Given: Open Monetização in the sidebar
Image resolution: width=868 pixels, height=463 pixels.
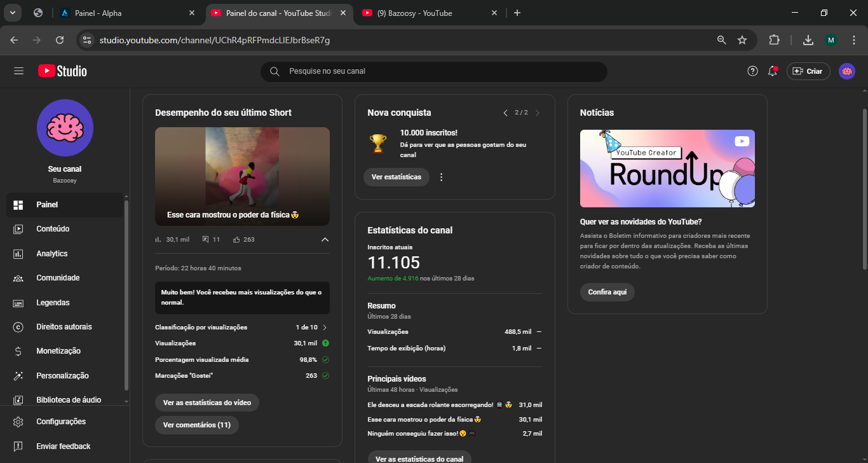Looking at the screenshot, I should click(58, 351).
